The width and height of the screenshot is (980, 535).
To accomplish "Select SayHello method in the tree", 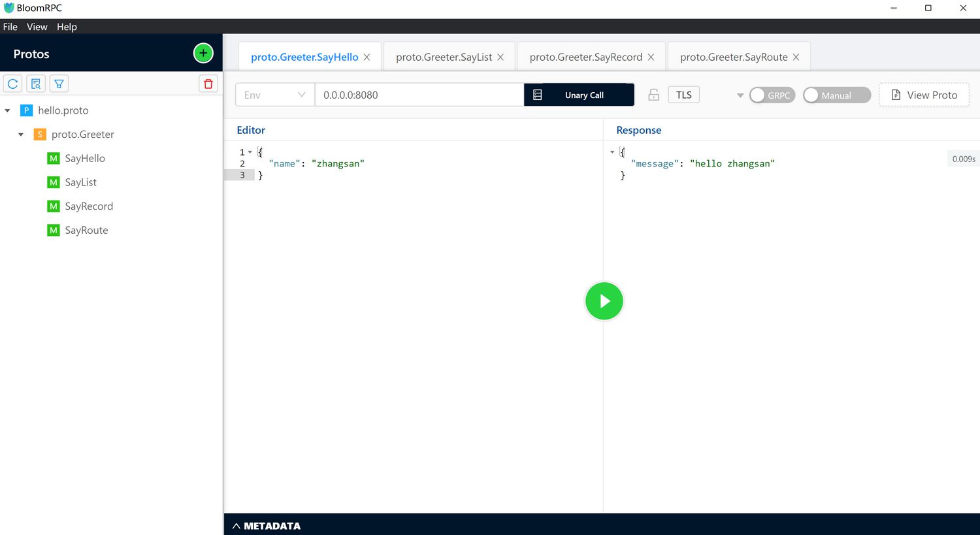I will 85,158.
